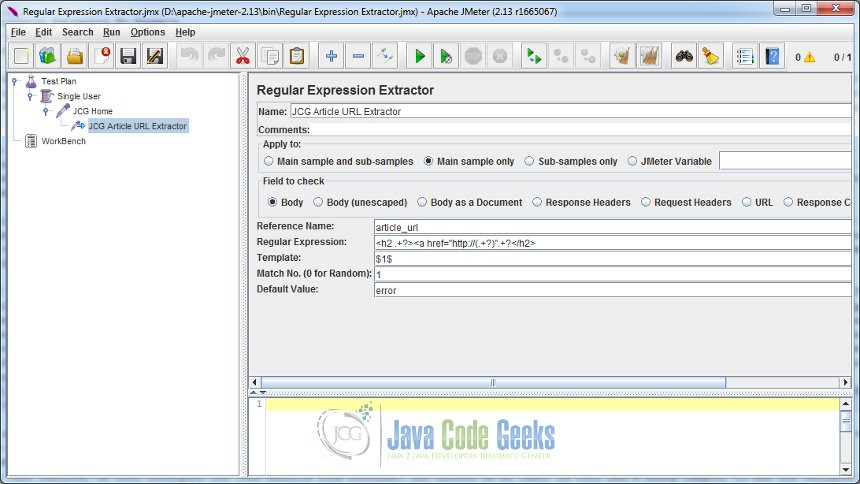Image resolution: width=860 pixels, height=484 pixels.
Task: Click the Clear results broom icon
Action: [x=623, y=56]
